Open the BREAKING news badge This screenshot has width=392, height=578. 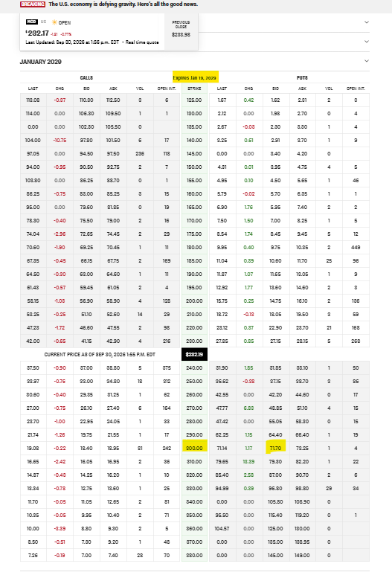coord(33,4)
